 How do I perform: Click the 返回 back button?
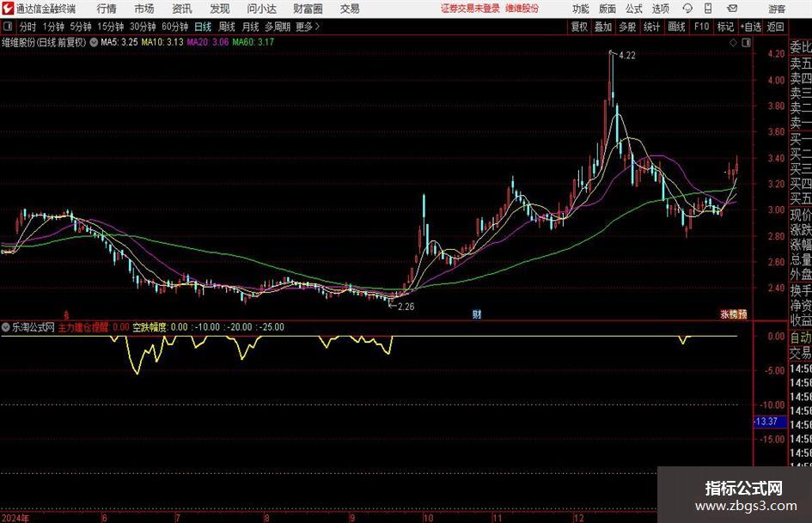pyautogui.click(x=775, y=27)
